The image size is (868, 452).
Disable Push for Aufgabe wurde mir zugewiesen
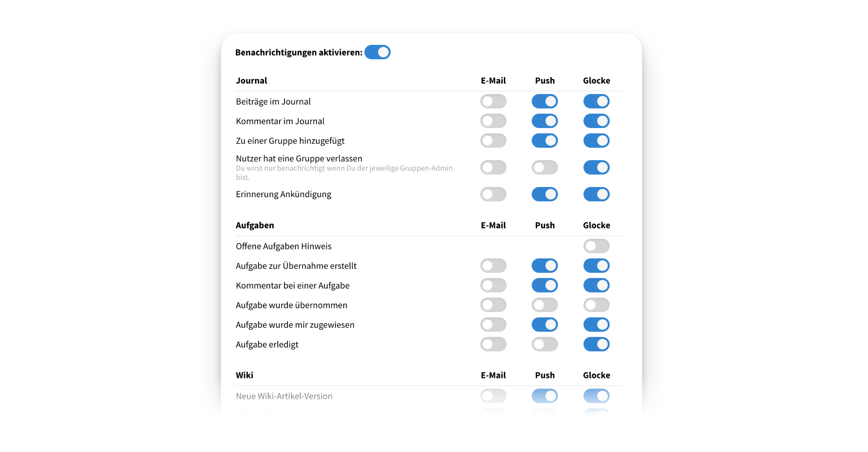pos(544,325)
